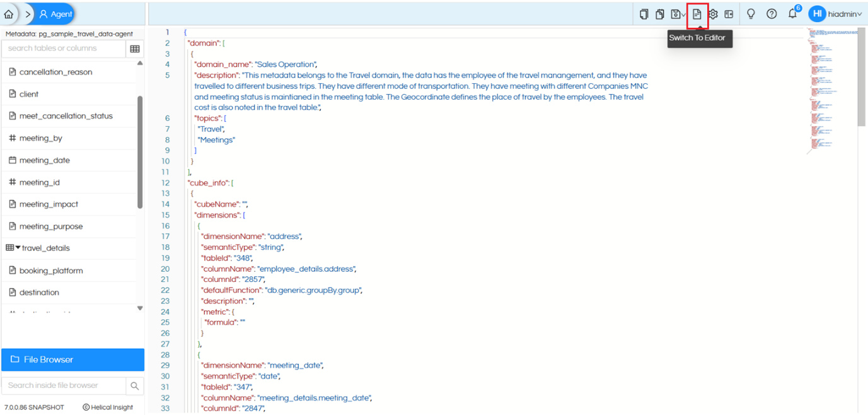Click the "Meetings" topic line
Screen dimensions: 868x415
point(216,140)
